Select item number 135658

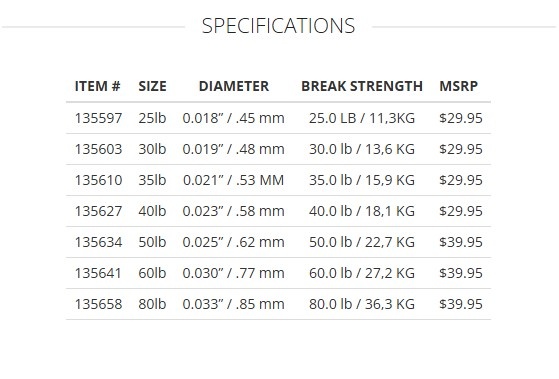click(x=98, y=304)
